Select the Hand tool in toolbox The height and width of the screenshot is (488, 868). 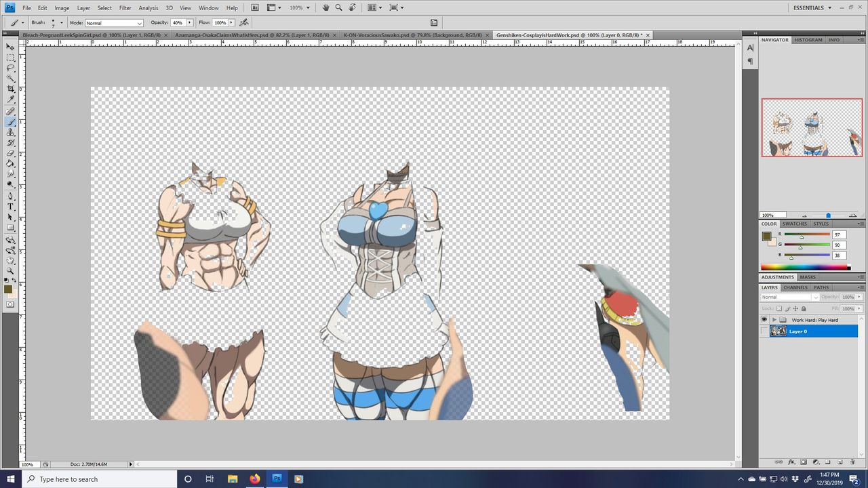coord(10,261)
